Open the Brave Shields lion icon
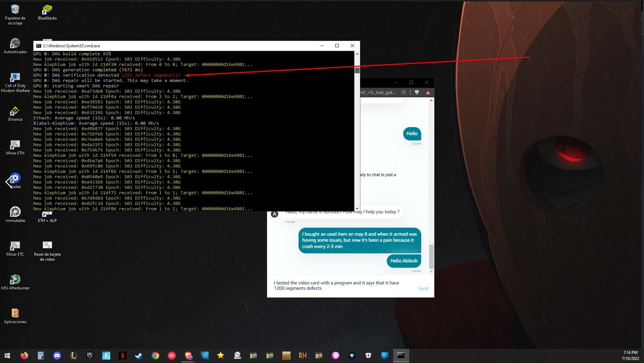 pyautogui.click(x=417, y=92)
